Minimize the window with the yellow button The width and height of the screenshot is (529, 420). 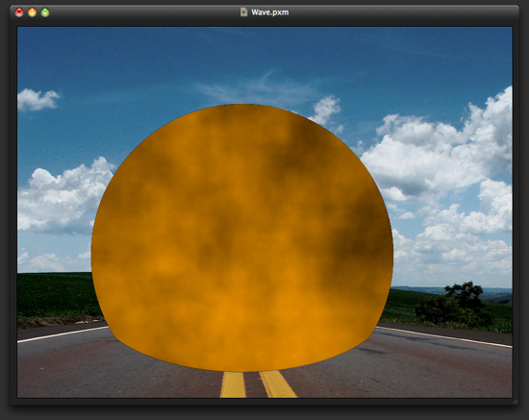[32, 12]
